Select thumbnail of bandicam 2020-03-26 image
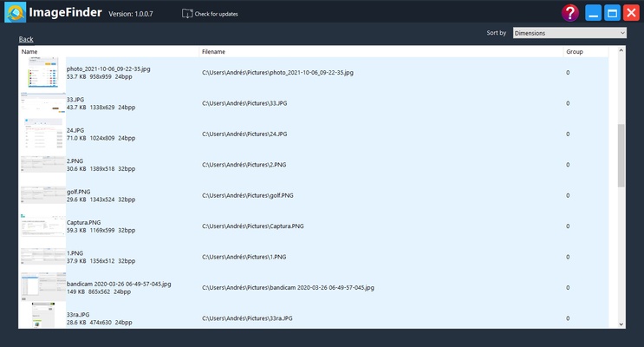 pos(42,287)
